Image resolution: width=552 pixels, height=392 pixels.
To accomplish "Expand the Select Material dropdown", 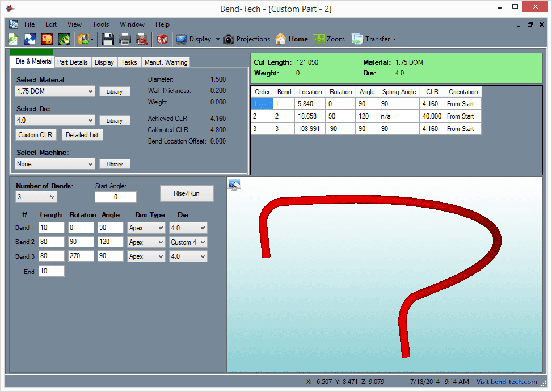I will (x=55, y=91).
